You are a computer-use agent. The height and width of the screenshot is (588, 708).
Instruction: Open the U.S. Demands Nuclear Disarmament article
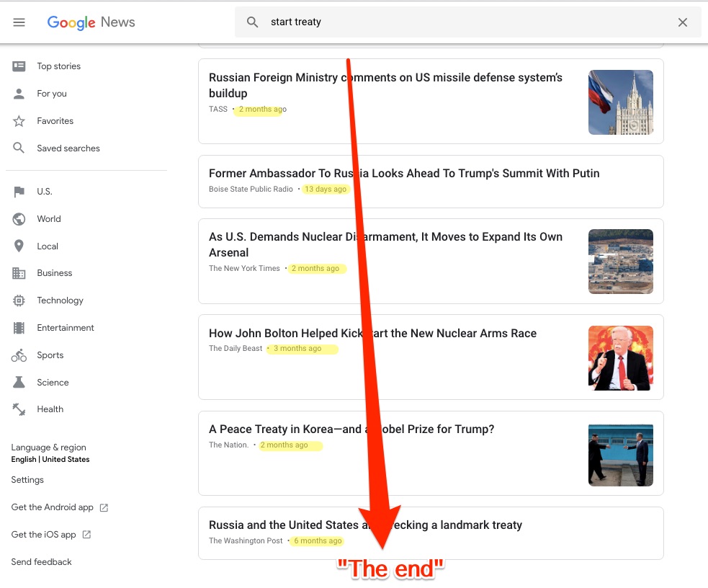(385, 245)
